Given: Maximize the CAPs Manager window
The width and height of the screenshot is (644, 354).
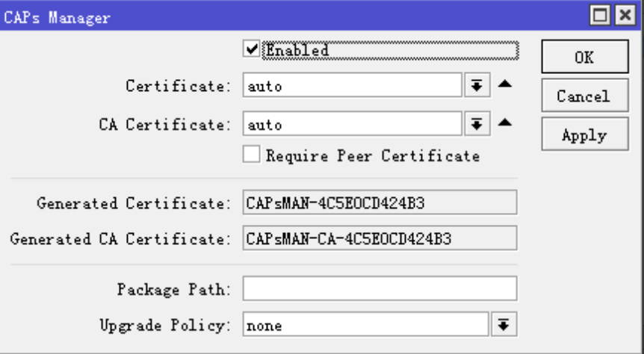Looking at the screenshot, I should pyautogui.click(x=600, y=16).
